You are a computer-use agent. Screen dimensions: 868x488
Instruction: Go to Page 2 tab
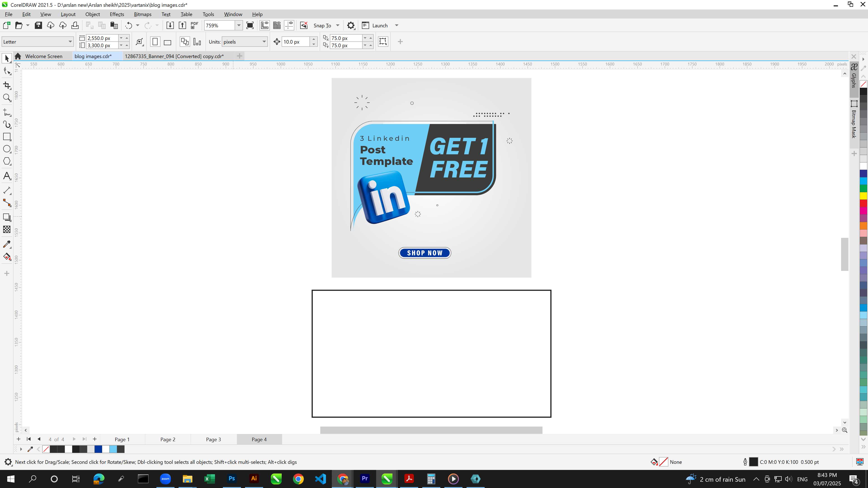coord(168,439)
